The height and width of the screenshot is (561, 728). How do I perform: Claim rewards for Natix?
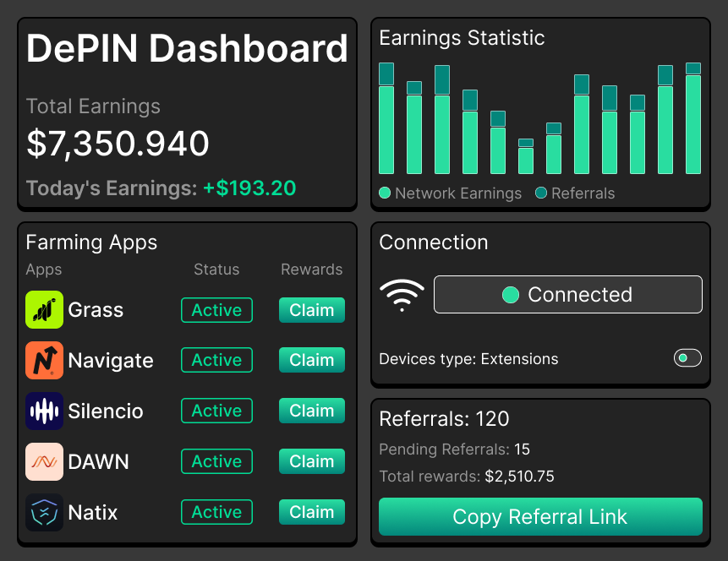[311, 512]
